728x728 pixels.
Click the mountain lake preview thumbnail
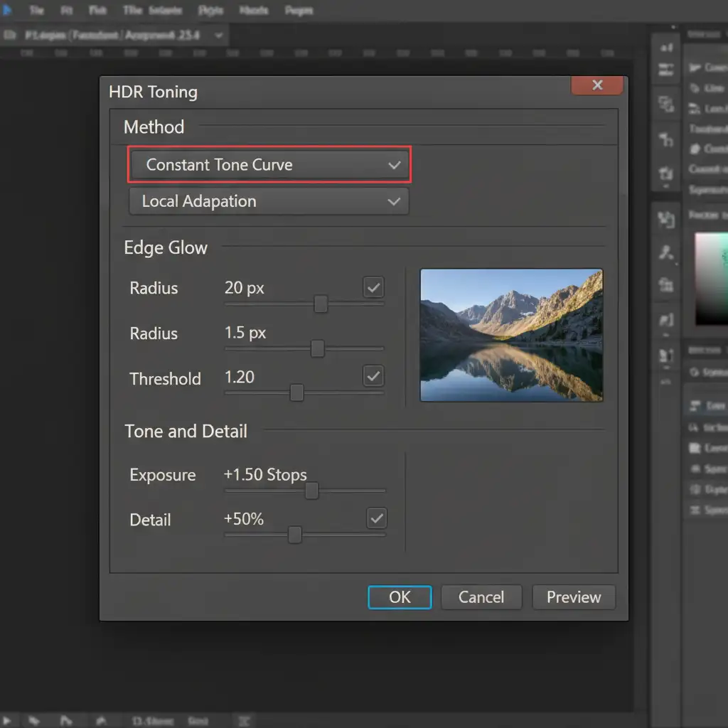[511, 335]
